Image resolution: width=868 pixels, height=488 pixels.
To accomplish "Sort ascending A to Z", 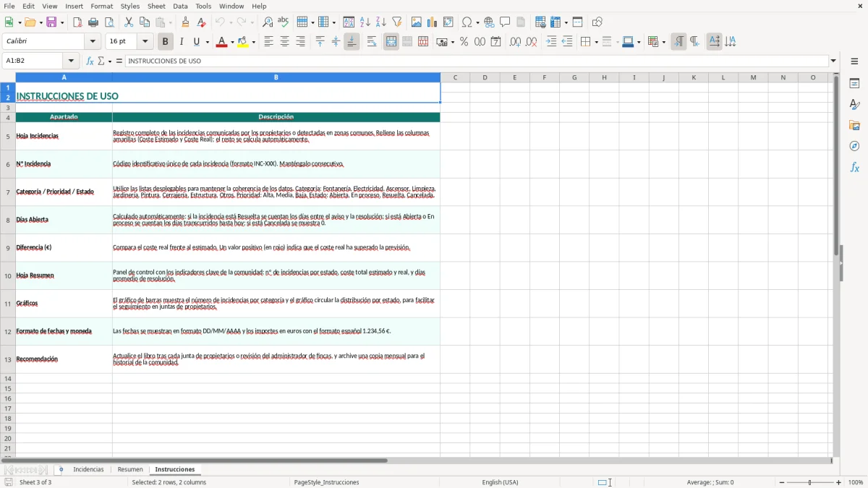I will pos(365,22).
